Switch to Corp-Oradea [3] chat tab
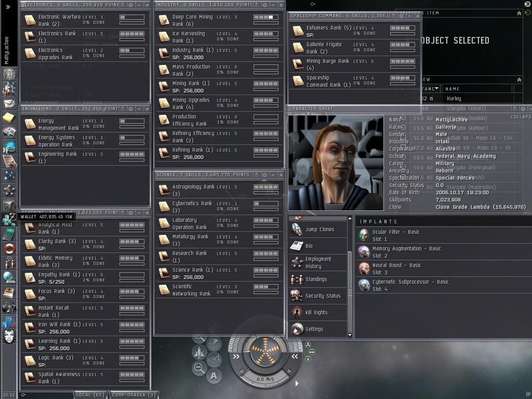 134,395
